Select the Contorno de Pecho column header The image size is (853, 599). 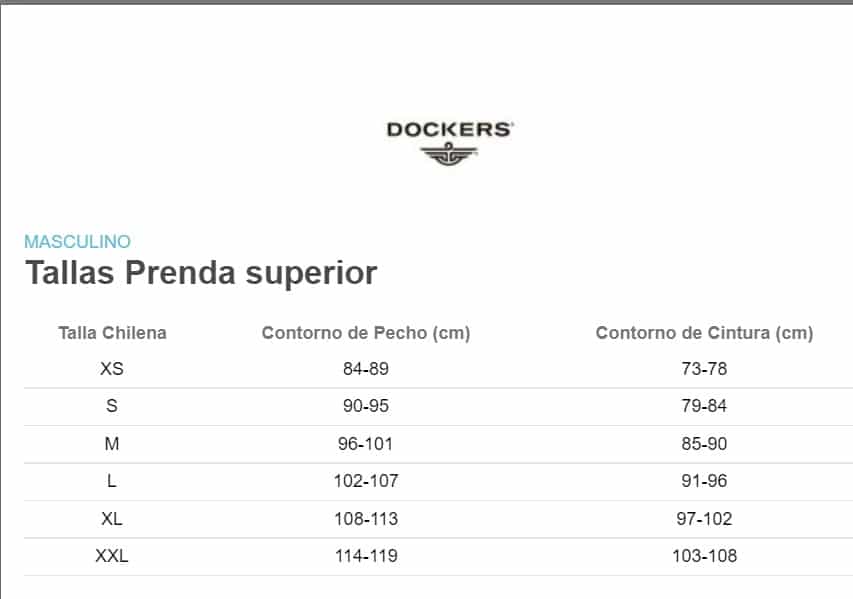[x=366, y=333]
